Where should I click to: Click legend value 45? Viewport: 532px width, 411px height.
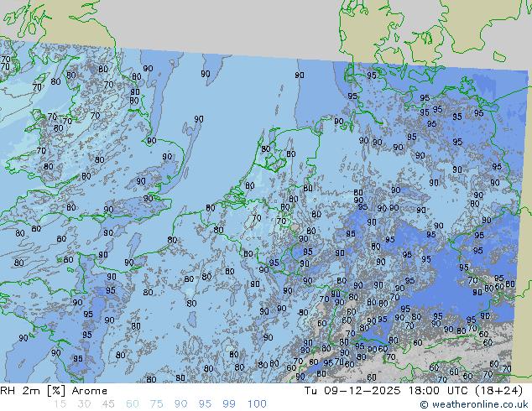coord(108,404)
